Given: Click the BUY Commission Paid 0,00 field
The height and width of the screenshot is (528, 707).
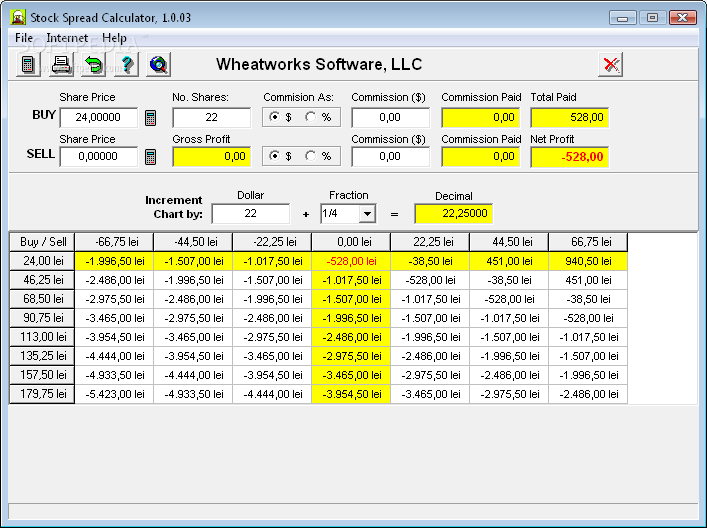Looking at the screenshot, I should click(x=481, y=117).
